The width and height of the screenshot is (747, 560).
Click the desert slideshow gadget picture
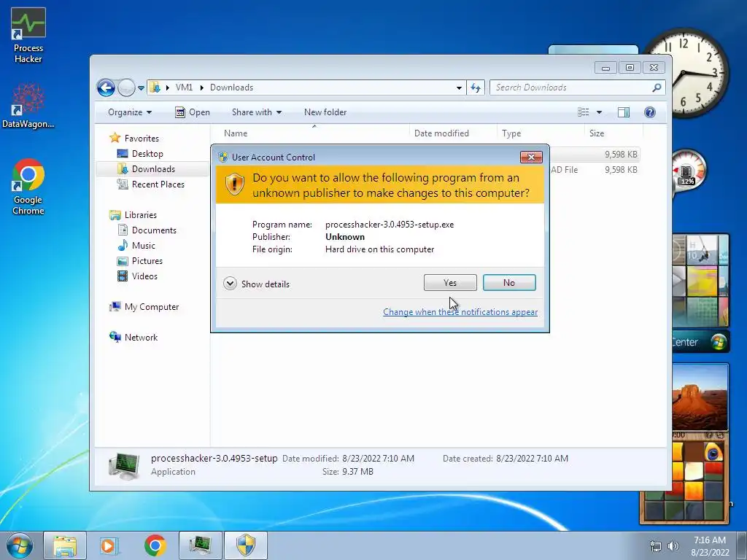(x=700, y=398)
